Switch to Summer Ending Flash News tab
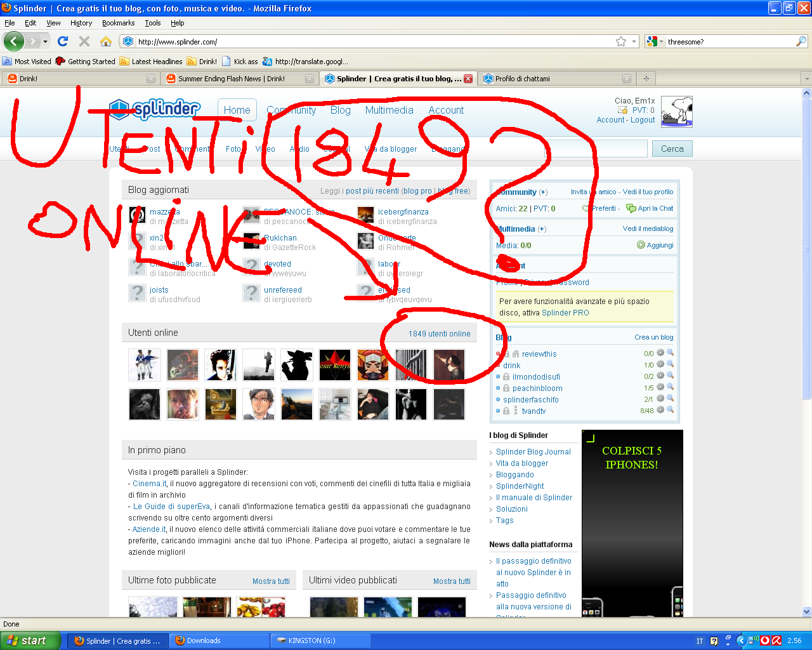812x650 pixels. (239, 79)
